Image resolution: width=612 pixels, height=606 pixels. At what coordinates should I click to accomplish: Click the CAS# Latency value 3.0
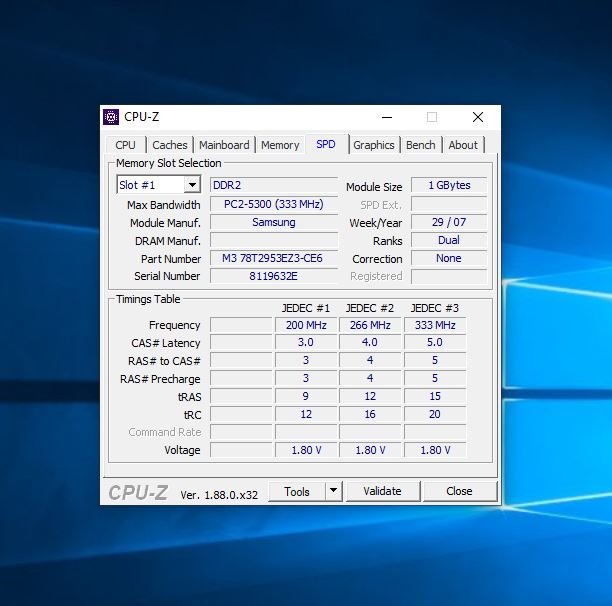(306, 342)
